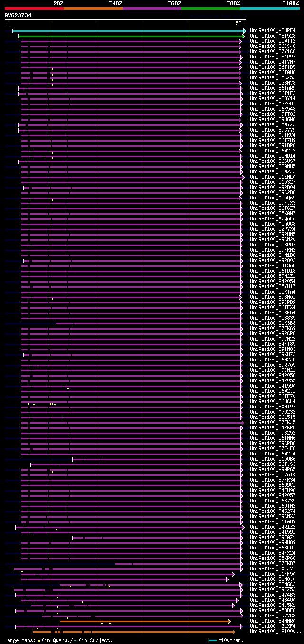
Task: Click the green alignment bar for UniRef100_A8I528
Action: 131,36
